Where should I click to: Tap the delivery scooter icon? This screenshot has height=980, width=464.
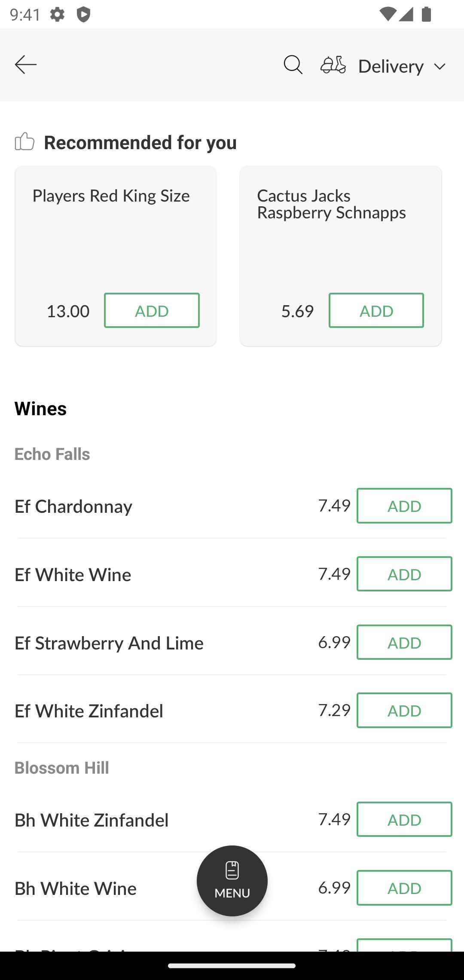(333, 65)
